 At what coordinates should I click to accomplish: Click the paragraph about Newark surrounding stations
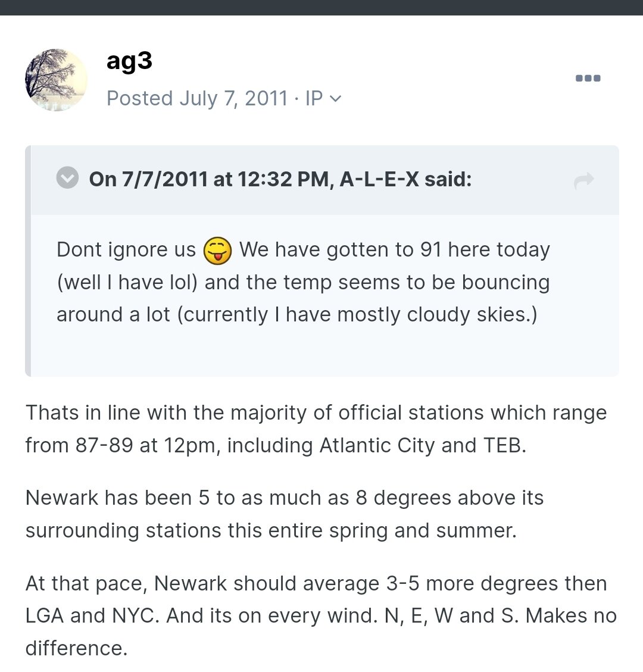[x=285, y=514]
